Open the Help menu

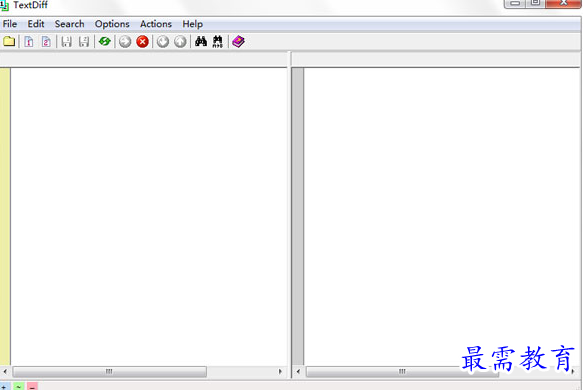pos(192,24)
